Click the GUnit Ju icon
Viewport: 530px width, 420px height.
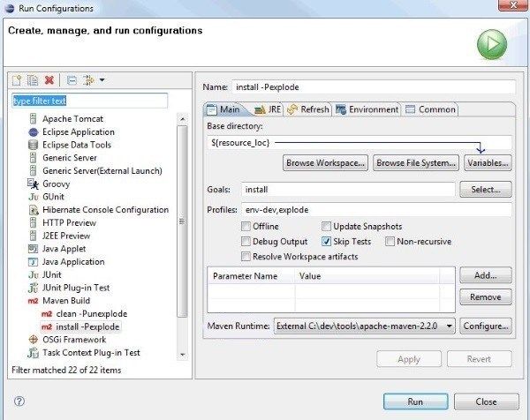tap(34, 197)
